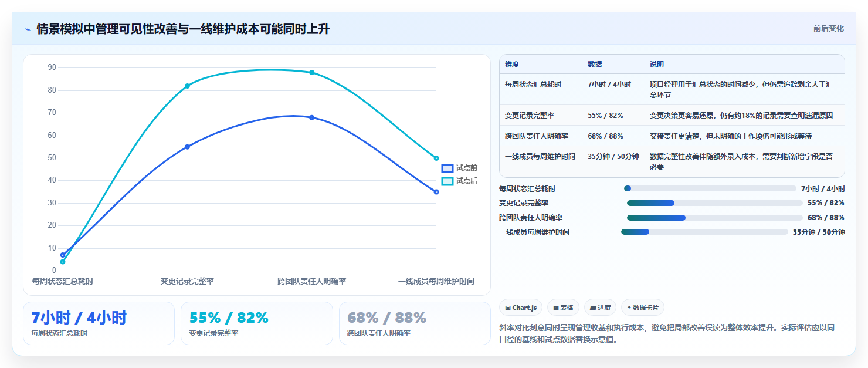Click the 变更记录完整率 caption in the second data card
This screenshot has width=868, height=368.
point(213,333)
